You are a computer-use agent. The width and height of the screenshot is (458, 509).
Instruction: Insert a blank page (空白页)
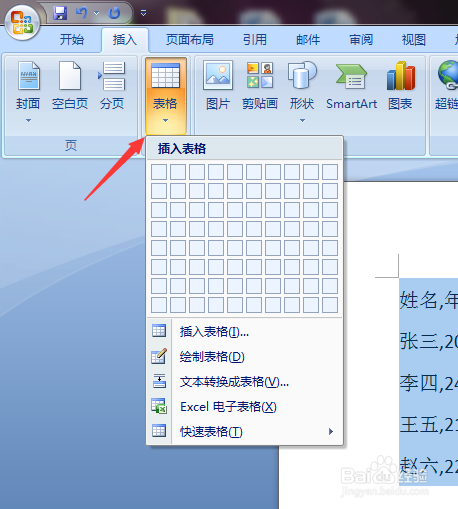(x=70, y=86)
